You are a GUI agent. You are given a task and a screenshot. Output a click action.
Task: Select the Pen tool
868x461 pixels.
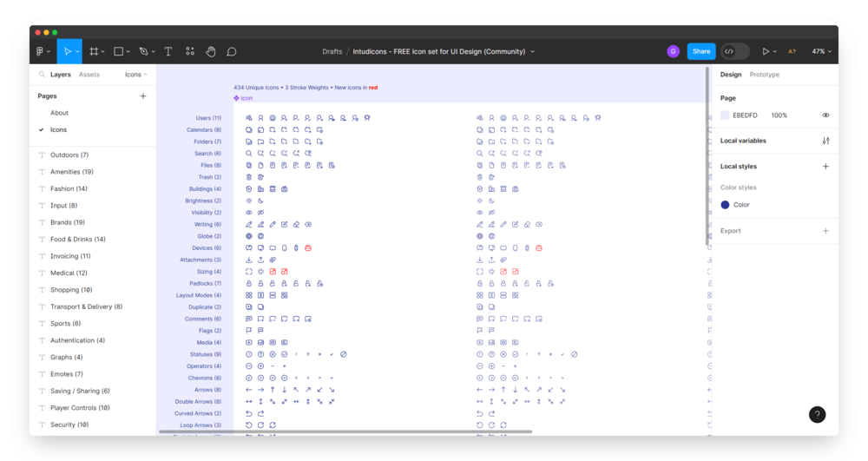(x=144, y=51)
